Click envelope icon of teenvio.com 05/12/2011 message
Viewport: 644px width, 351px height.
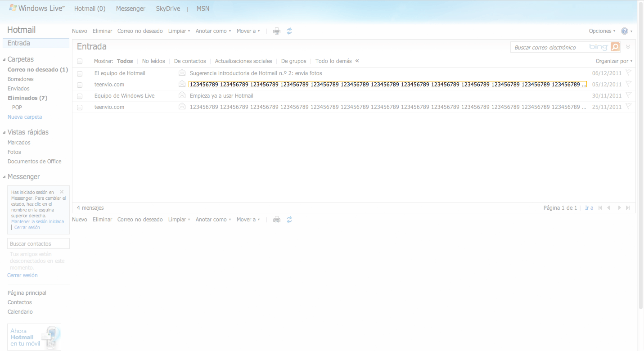pos(182,84)
